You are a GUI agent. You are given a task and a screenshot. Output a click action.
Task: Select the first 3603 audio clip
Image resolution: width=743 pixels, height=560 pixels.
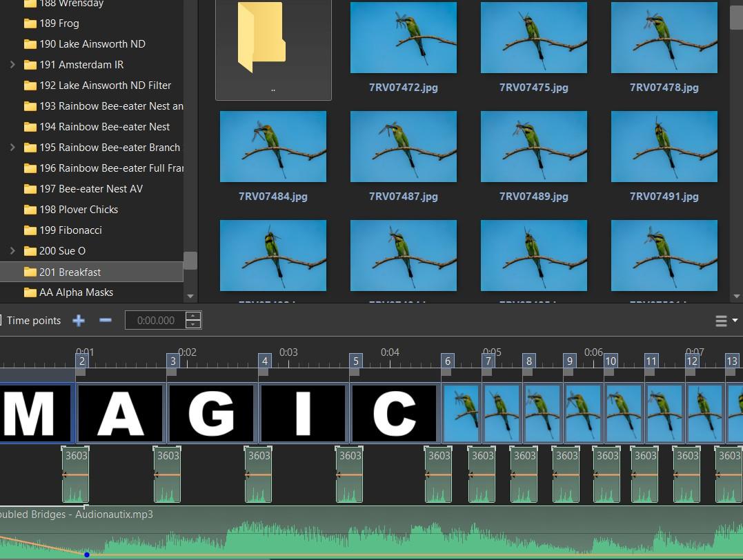pyautogui.click(x=75, y=474)
